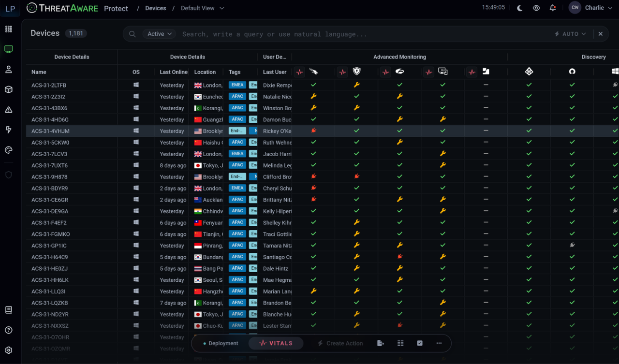Click the EMEA tag on the ACS-31-BDYR9 row

coord(237,188)
